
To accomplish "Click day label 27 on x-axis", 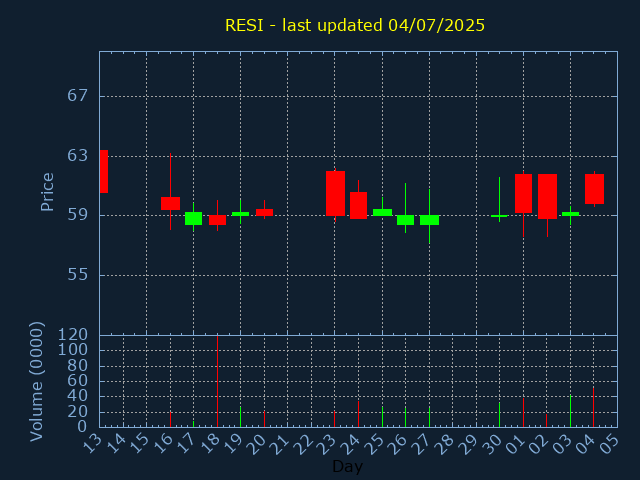I will tap(424, 444).
